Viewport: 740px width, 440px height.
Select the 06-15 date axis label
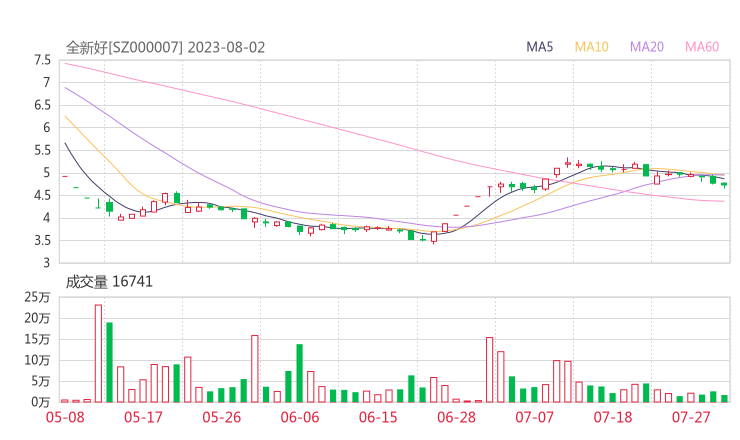(378, 417)
